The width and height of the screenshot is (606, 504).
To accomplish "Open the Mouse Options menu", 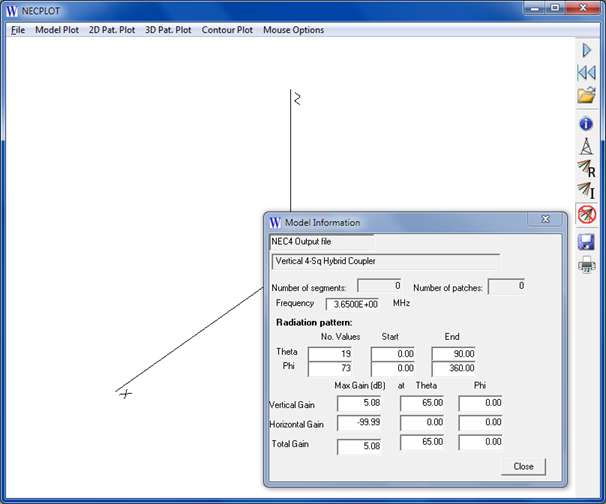I will [x=293, y=30].
